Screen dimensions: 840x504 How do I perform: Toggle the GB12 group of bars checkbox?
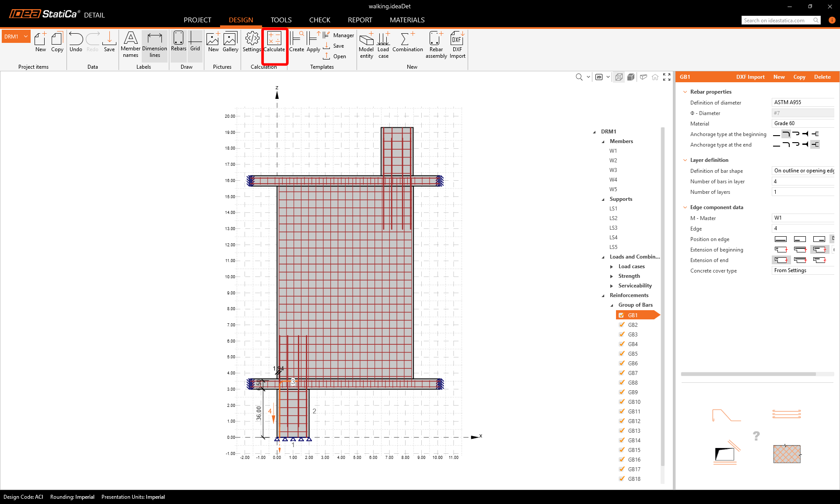[x=622, y=421]
